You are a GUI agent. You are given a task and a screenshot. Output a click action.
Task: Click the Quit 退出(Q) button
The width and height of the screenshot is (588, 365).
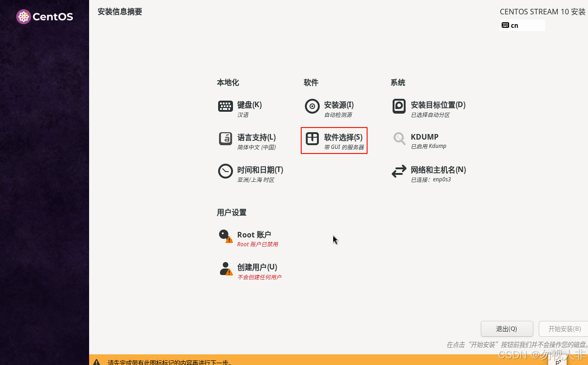[x=507, y=329]
